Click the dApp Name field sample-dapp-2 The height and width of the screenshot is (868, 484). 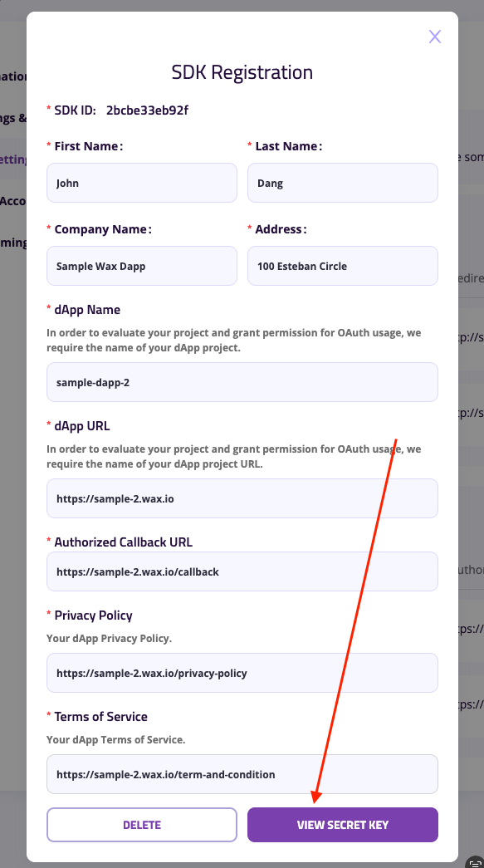point(242,382)
